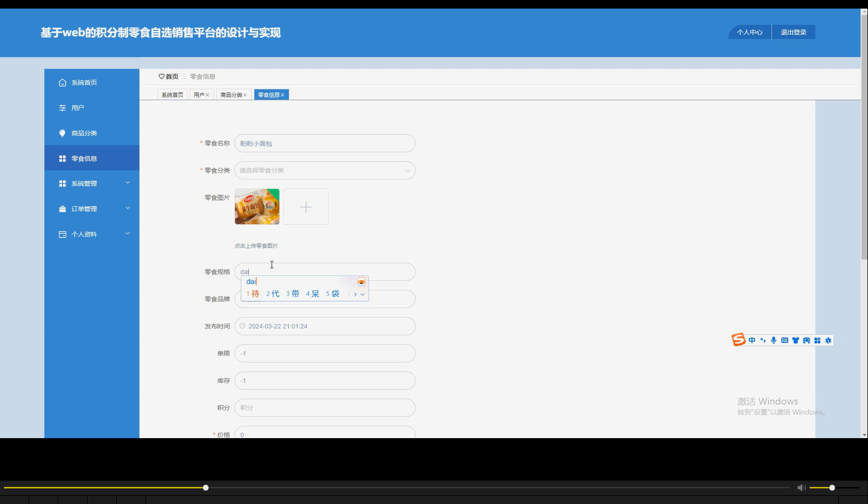Activate the Sogou voice input microphone icon
868x504 pixels.
coord(774,340)
